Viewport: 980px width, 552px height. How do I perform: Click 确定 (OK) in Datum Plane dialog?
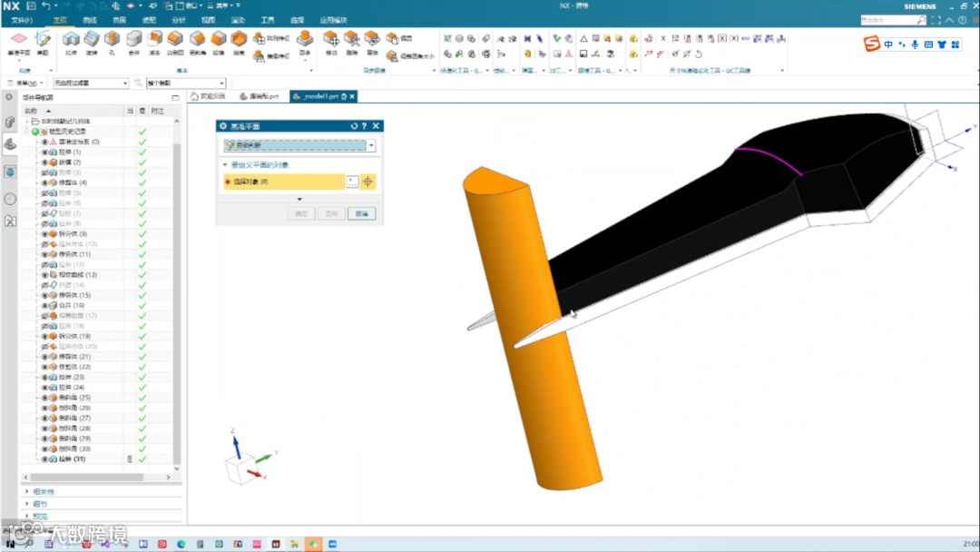coord(301,213)
